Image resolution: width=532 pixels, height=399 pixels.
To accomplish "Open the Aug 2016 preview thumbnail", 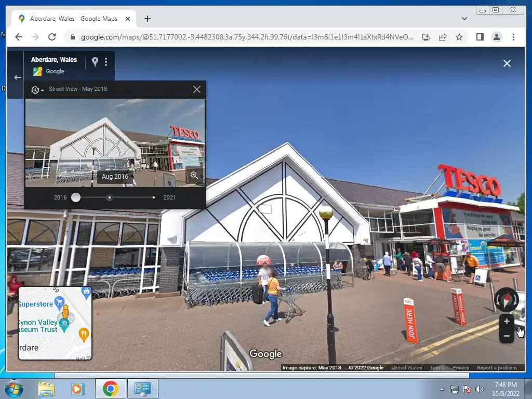I will [115, 142].
